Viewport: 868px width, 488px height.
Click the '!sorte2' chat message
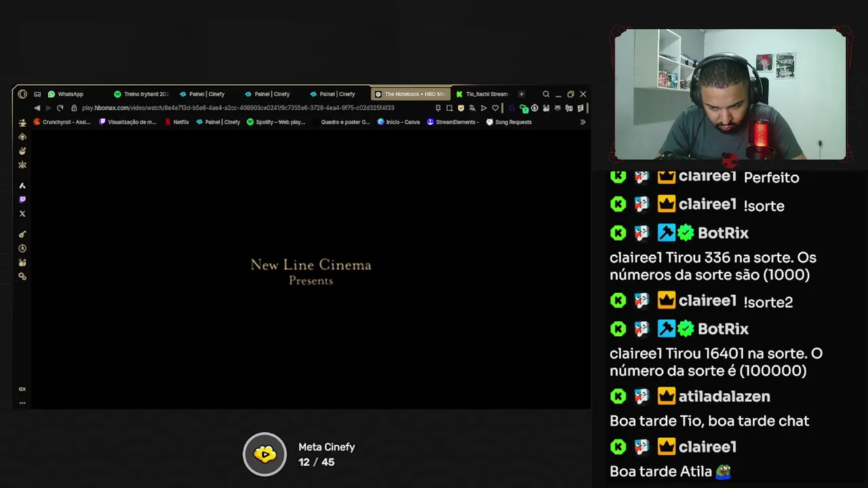coord(768,302)
